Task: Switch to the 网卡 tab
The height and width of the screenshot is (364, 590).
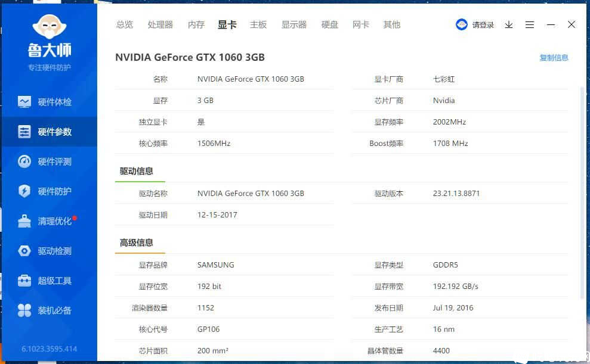Action: click(360, 25)
